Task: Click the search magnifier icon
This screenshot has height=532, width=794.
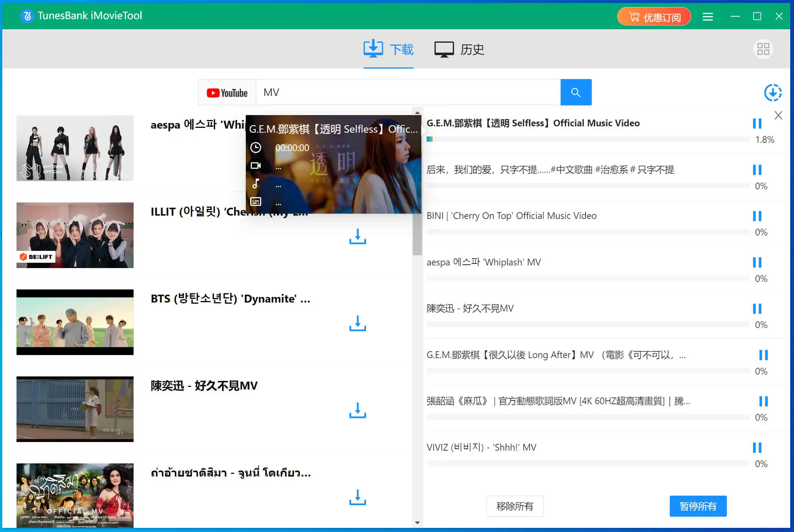Action: 575,92
